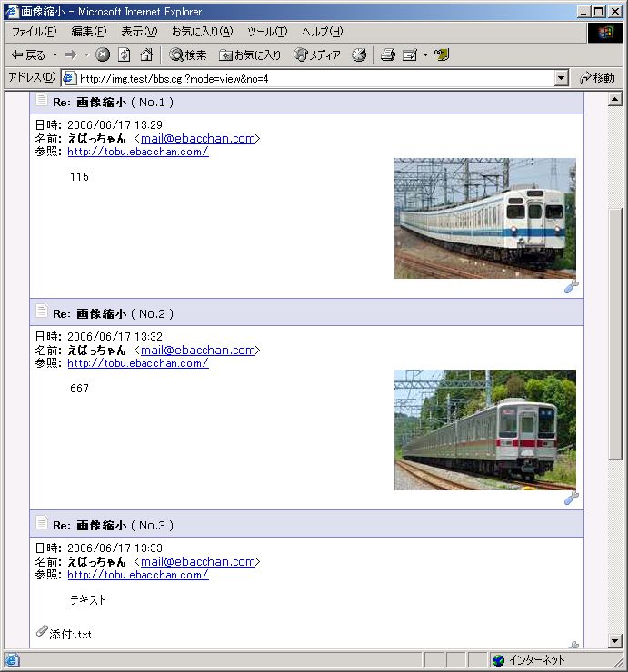Open the 検索 search toolbar button
Image resolution: width=628 pixels, height=672 pixels.
coord(187,54)
